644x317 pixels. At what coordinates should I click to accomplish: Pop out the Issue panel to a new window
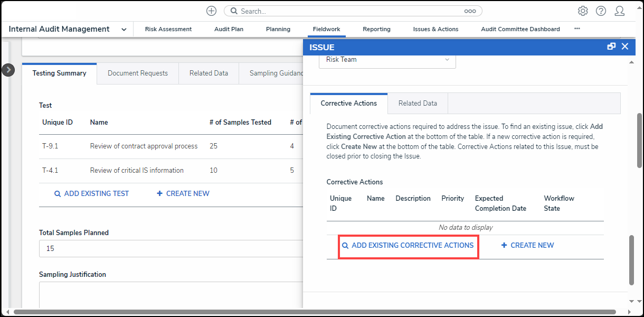pos(611,46)
